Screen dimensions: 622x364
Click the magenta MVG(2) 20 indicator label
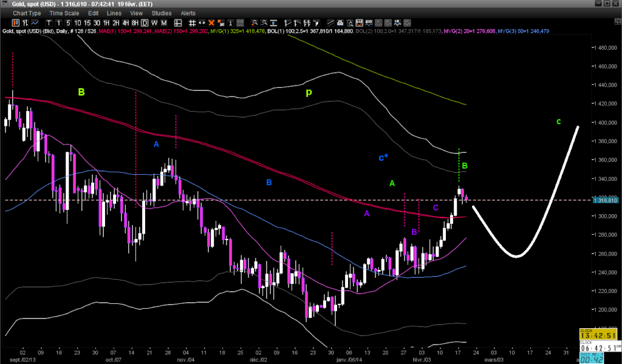pyautogui.click(x=470, y=31)
